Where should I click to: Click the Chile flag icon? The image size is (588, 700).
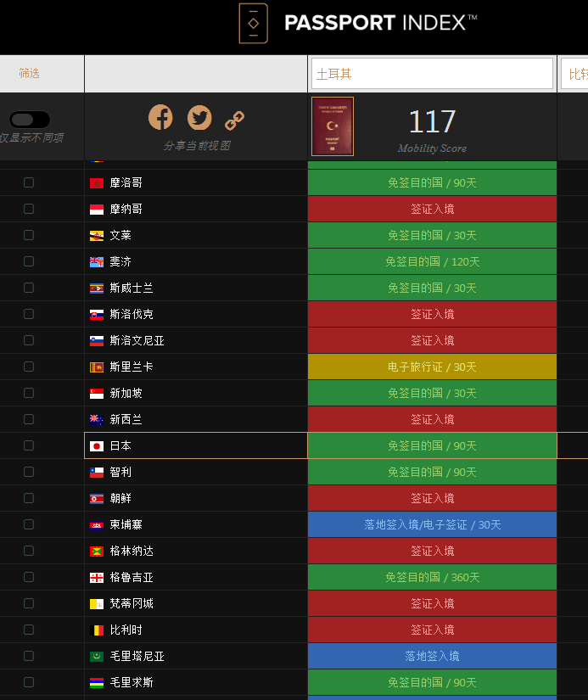[97, 473]
